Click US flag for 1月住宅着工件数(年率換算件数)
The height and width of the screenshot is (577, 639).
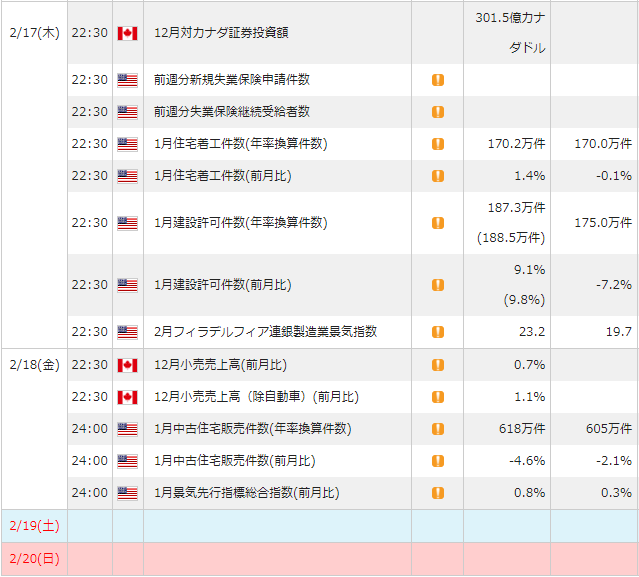pos(128,144)
